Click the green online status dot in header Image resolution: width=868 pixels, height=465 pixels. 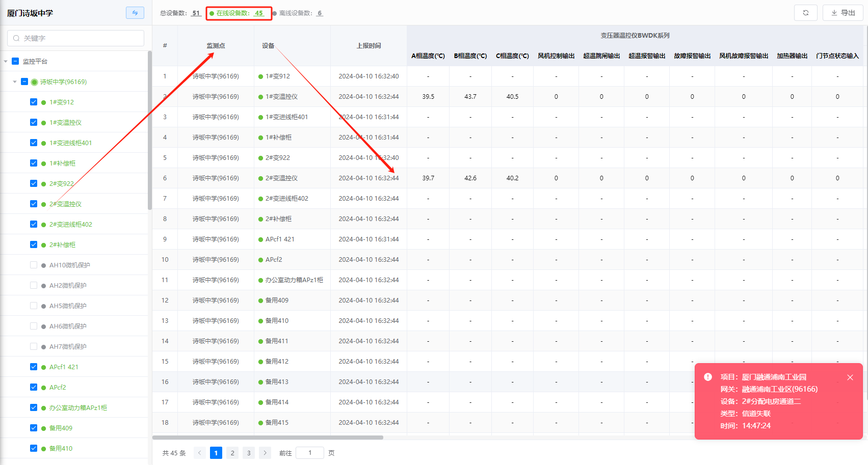pos(212,13)
